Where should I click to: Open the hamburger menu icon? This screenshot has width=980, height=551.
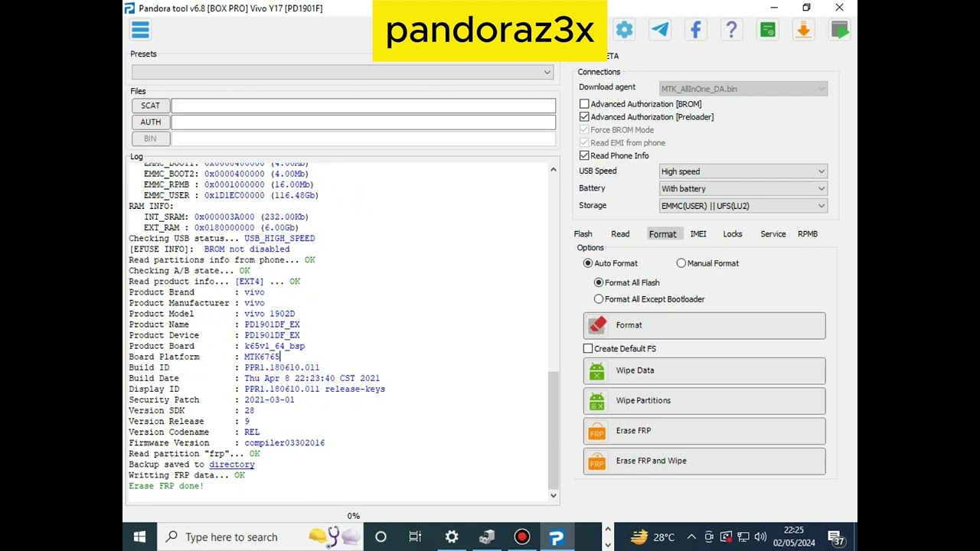click(x=140, y=30)
